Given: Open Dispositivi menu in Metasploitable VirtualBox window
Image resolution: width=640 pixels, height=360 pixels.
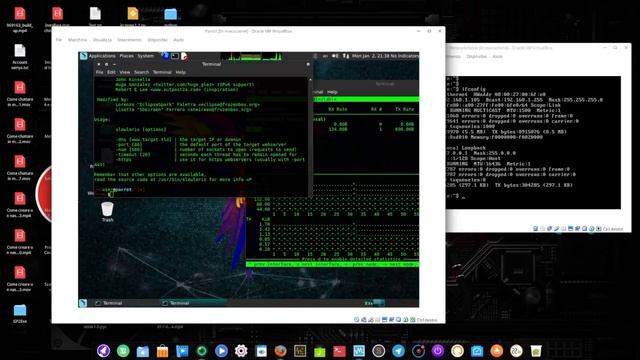Looking at the screenshot, I should pyautogui.click(x=476, y=56).
